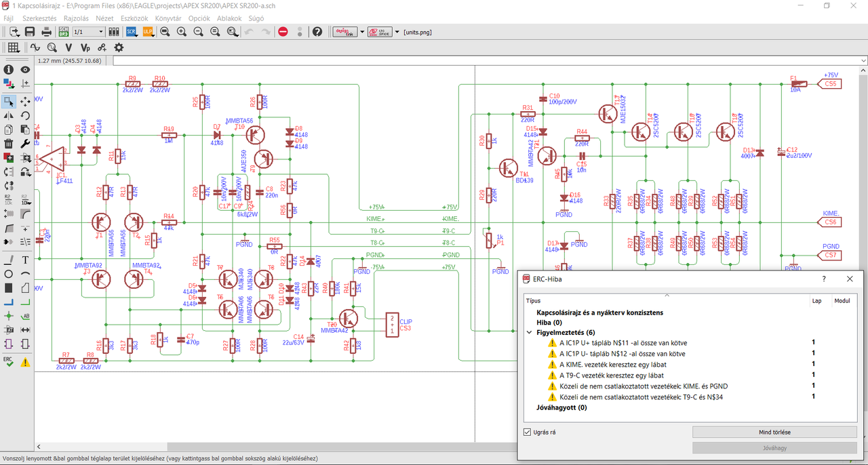Click the Save schematic icon
This screenshot has height=465, width=868.
(30, 32)
